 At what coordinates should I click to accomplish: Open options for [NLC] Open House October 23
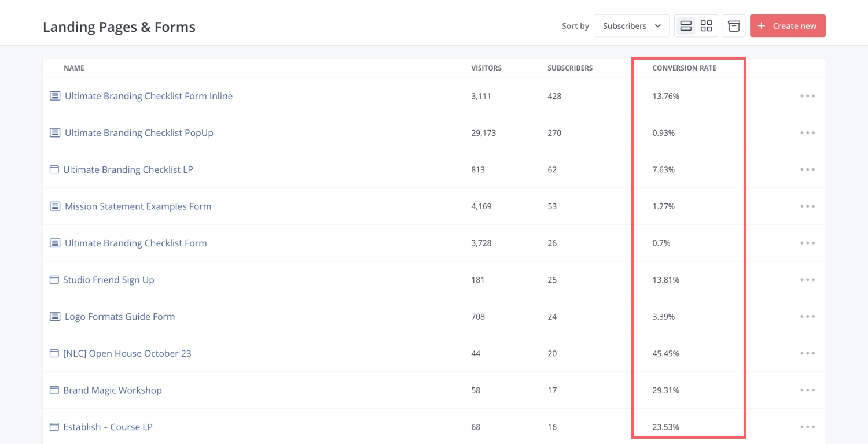point(807,353)
